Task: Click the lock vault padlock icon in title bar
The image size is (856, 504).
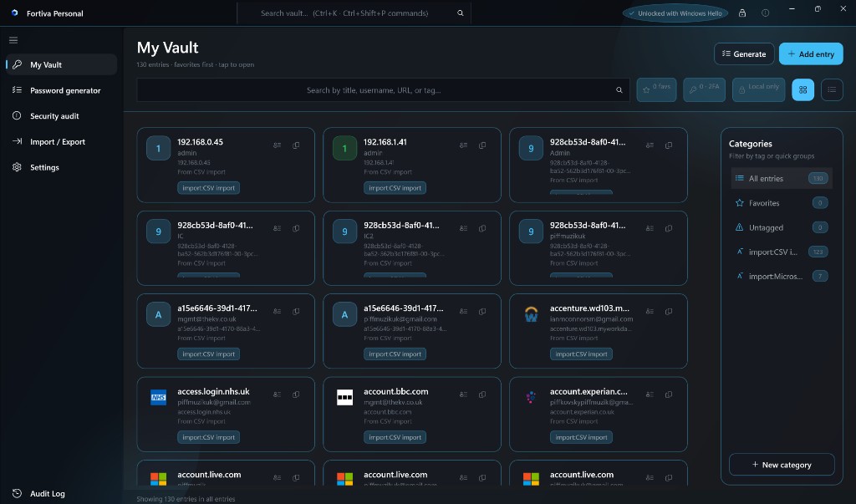Action: pyautogui.click(x=742, y=13)
